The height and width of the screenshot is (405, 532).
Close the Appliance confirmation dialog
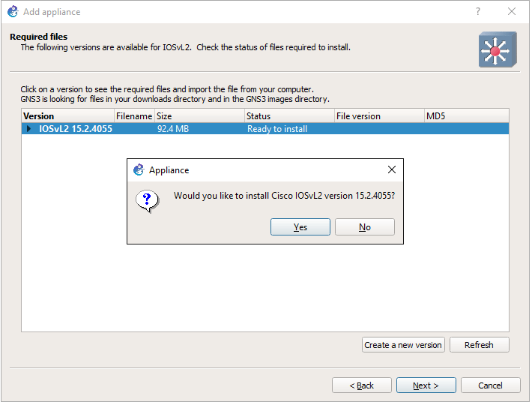click(391, 170)
